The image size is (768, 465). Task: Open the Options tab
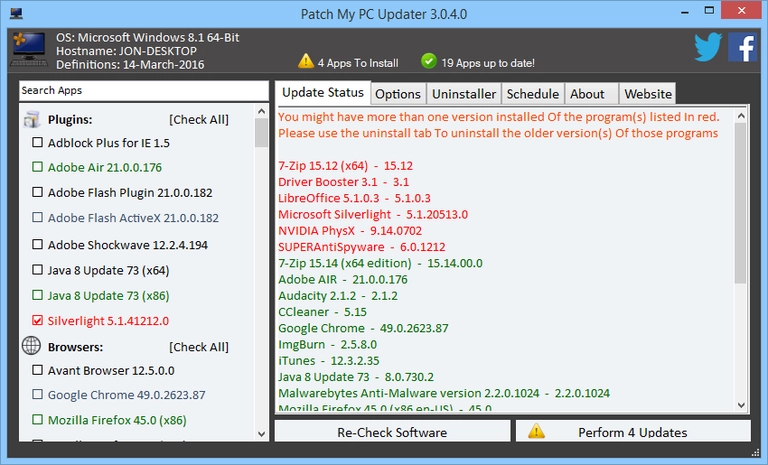point(398,94)
